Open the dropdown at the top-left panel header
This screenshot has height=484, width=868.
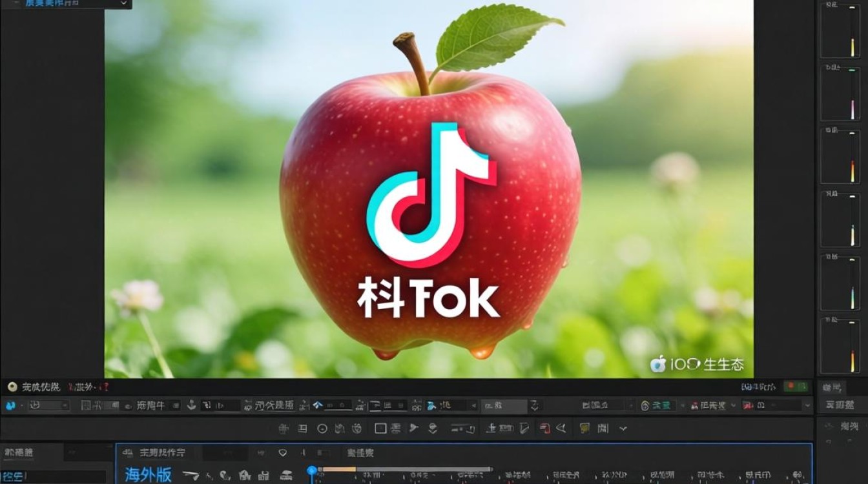coord(123,3)
